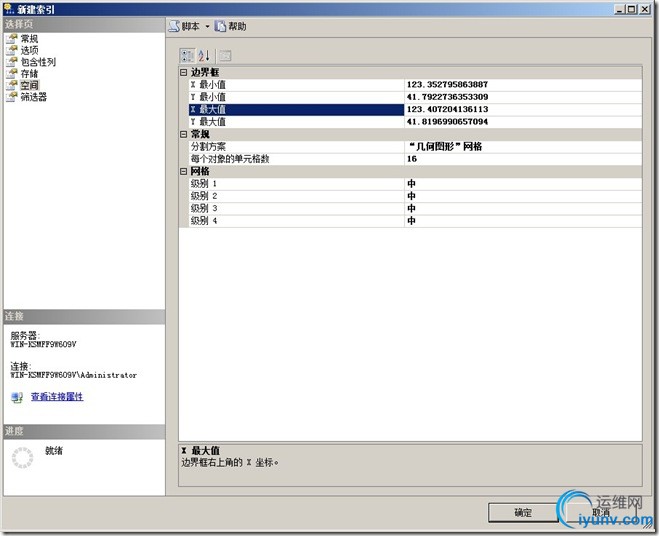This screenshot has height=536, width=659.
Task: Click the 确定 OK button
Action: [x=523, y=512]
